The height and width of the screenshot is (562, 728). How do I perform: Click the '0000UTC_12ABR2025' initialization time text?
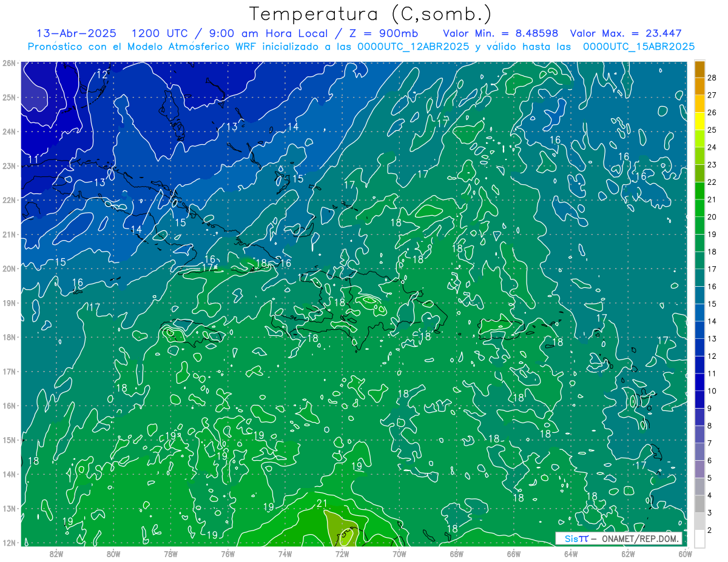pos(413,47)
